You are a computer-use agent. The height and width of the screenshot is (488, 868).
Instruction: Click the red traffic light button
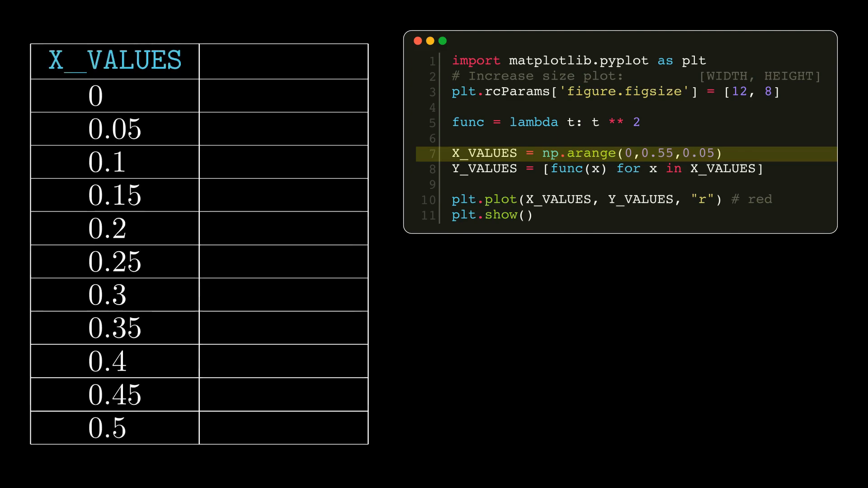[418, 41]
